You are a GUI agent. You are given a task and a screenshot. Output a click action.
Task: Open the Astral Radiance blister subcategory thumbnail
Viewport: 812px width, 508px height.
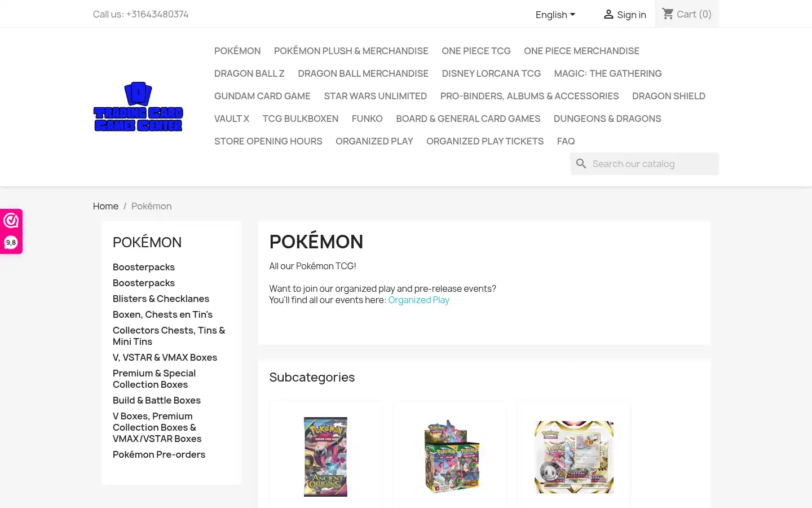point(574,457)
